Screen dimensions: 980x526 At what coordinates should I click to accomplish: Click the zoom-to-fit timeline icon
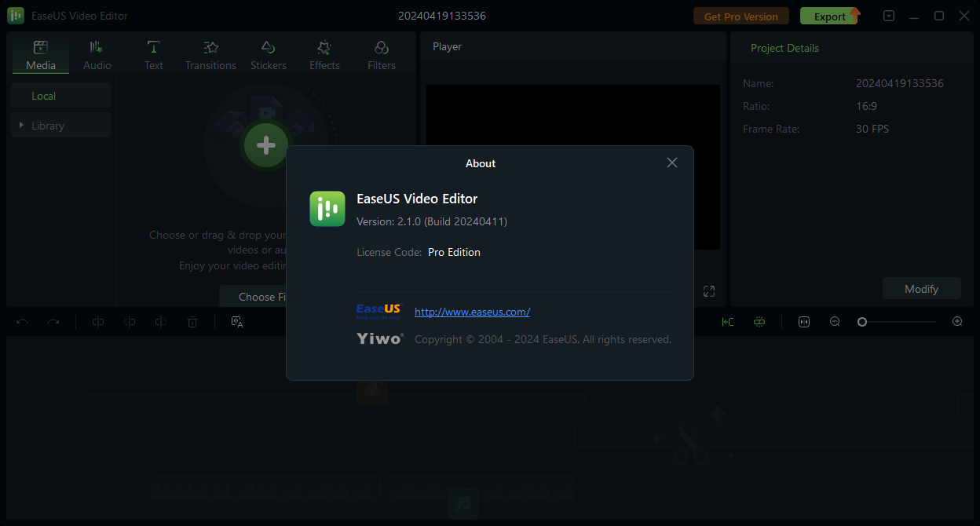click(x=803, y=322)
